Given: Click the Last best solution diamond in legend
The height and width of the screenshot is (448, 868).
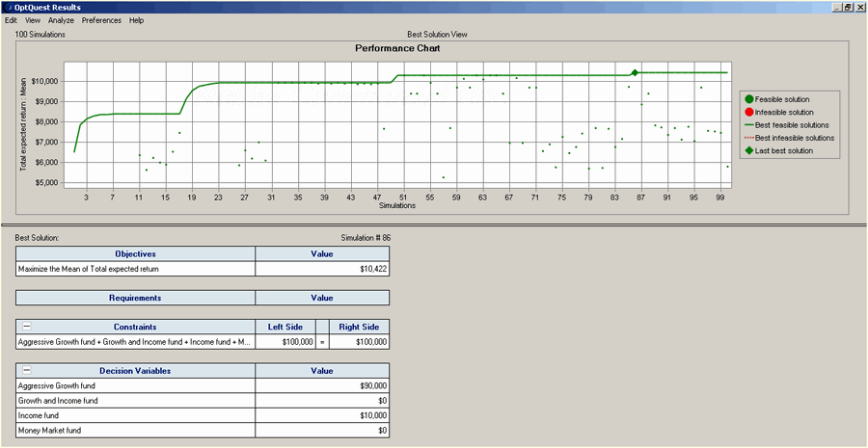Looking at the screenshot, I should [x=748, y=151].
